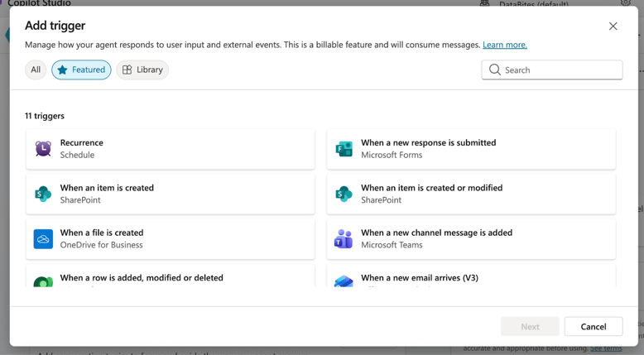The image size is (644, 355).
Task: Click the star icon in Featured filter
Action: (x=62, y=70)
